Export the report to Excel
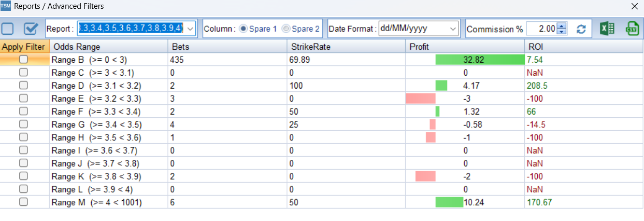 (607, 29)
